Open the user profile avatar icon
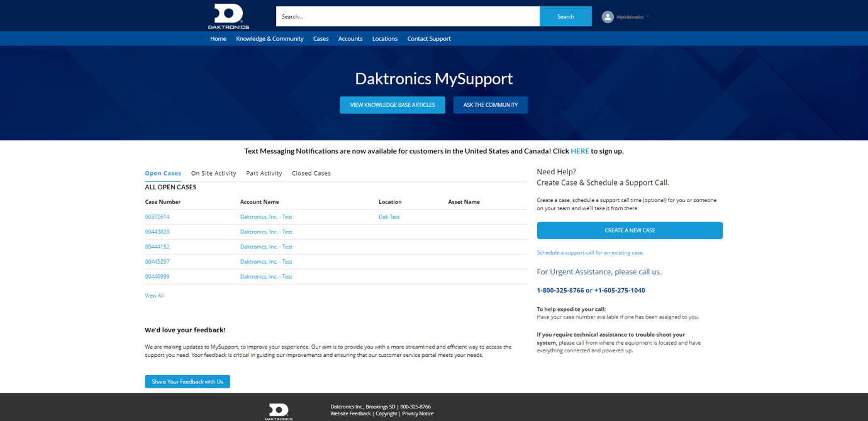Screen dimensions: 868x421 (608, 16)
